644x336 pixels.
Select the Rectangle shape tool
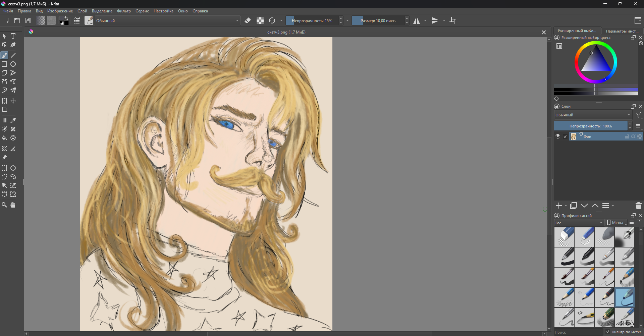(x=4, y=64)
